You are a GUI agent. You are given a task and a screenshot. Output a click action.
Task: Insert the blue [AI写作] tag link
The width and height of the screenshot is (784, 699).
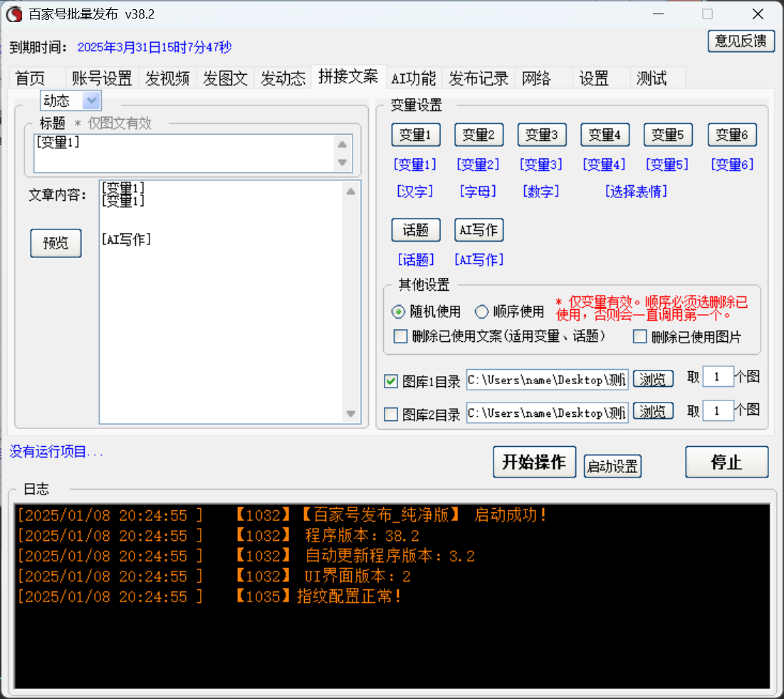pyautogui.click(x=479, y=259)
